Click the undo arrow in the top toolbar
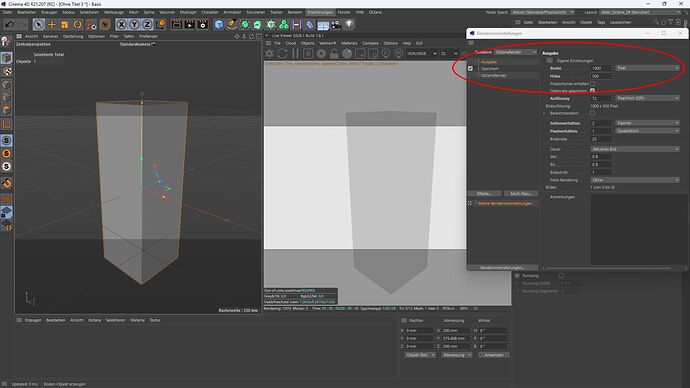 pyautogui.click(x=10, y=25)
